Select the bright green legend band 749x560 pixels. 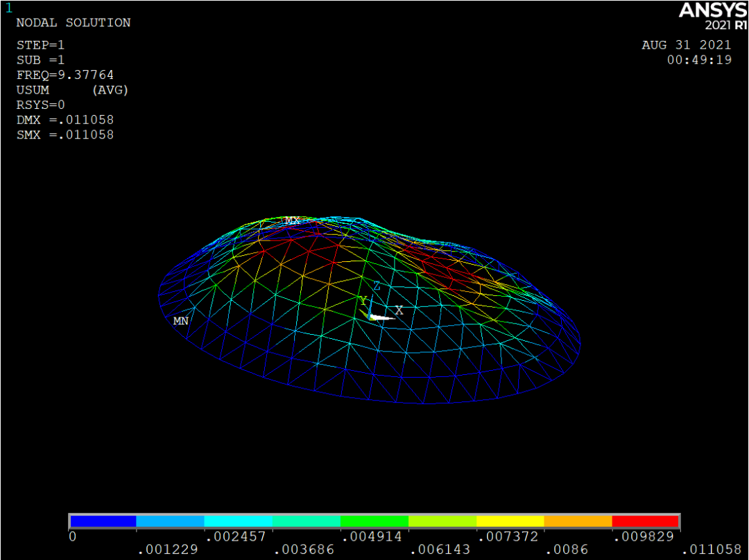tap(374, 521)
